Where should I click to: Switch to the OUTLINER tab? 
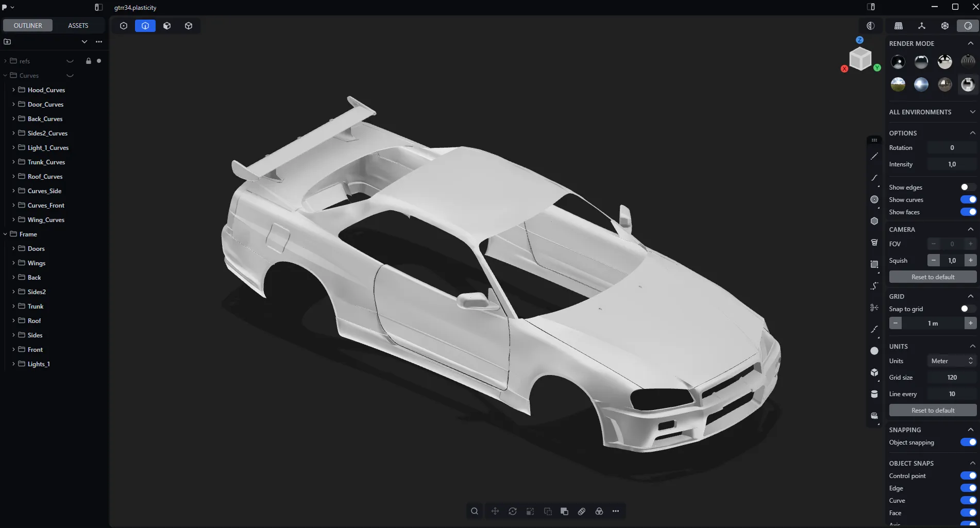tap(28, 25)
